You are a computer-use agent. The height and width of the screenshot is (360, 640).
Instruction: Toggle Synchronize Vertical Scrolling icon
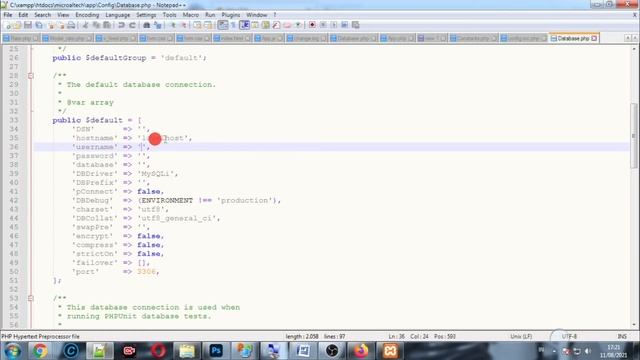tap(197, 25)
